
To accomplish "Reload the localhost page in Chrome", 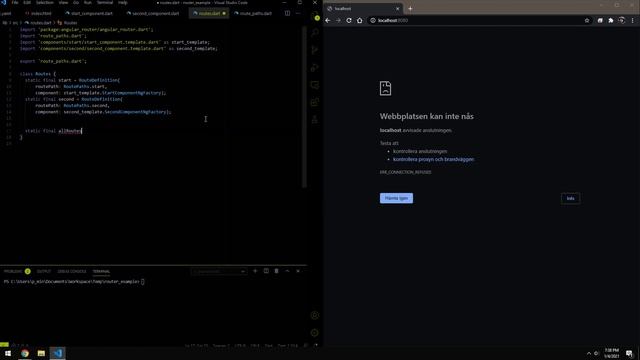I will pos(349,20).
